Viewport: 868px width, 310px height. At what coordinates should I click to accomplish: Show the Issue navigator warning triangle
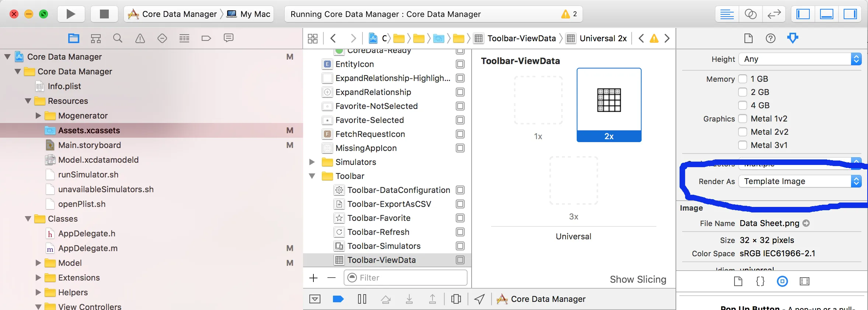point(140,38)
